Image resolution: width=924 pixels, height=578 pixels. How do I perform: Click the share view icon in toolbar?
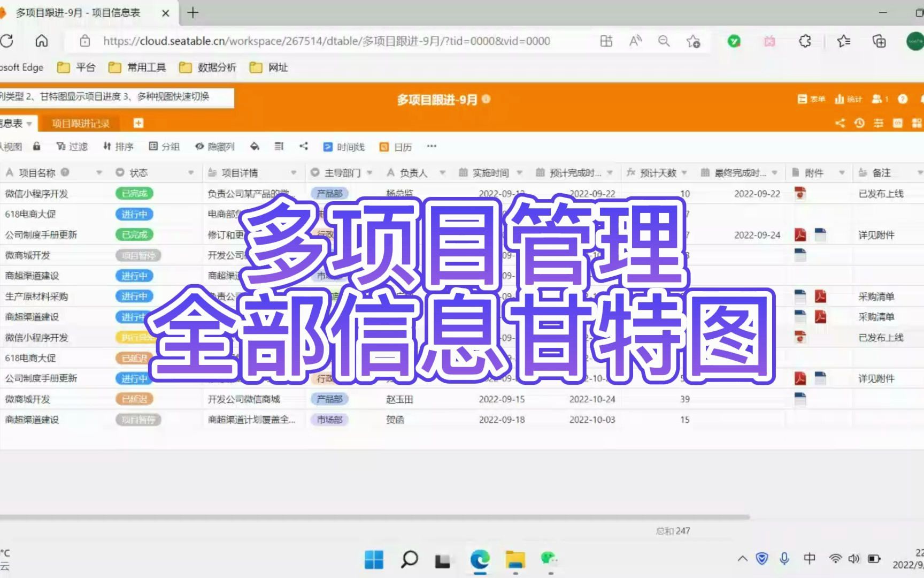pos(304,146)
